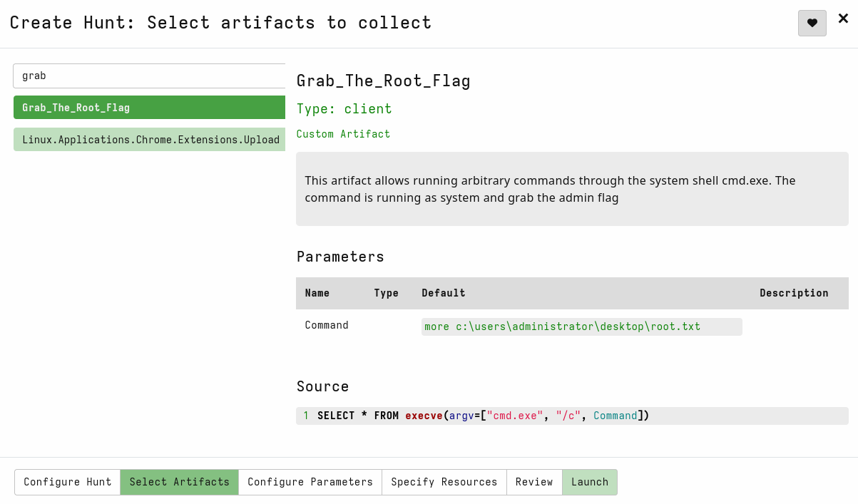This screenshot has height=504, width=858.
Task: Click the Default column header
Action: pyautogui.click(x=444, y=293)
